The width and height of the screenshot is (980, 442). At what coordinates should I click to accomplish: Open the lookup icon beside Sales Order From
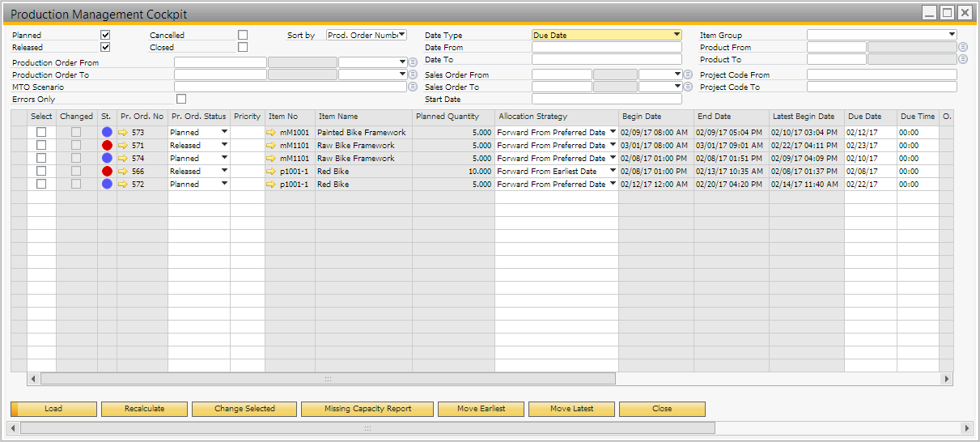pos(688,74)
